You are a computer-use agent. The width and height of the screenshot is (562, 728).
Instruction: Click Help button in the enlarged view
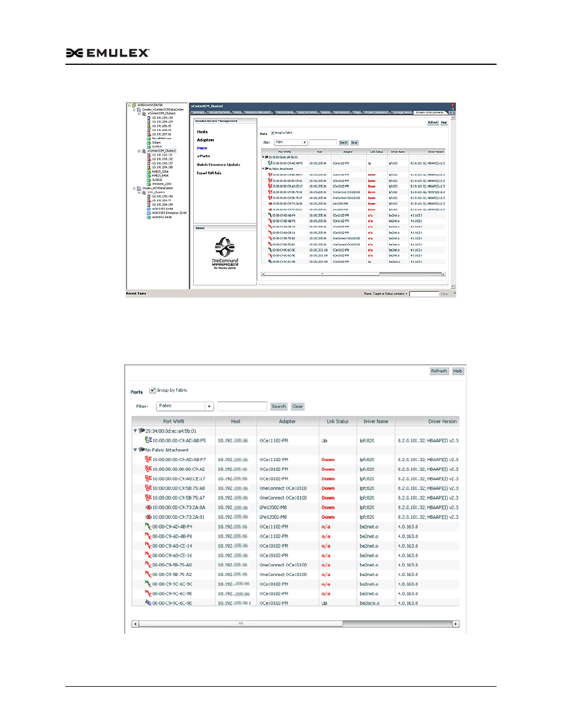pos(458,371)
